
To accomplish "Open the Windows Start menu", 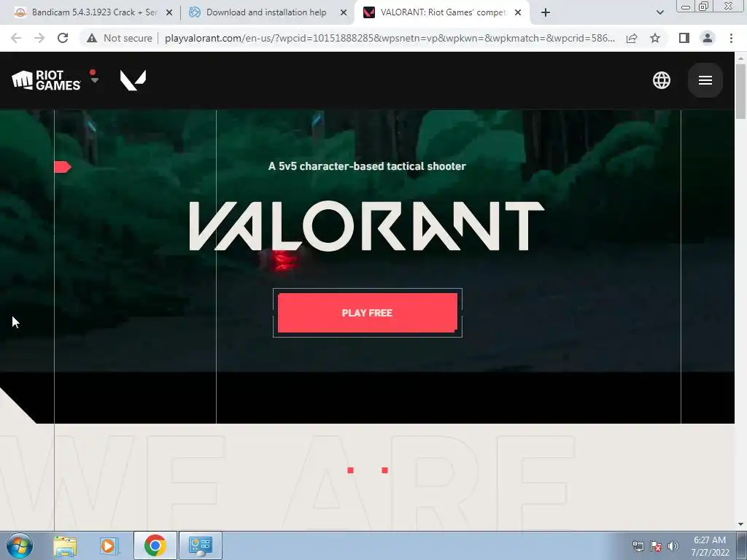I will tap(20, 545).
